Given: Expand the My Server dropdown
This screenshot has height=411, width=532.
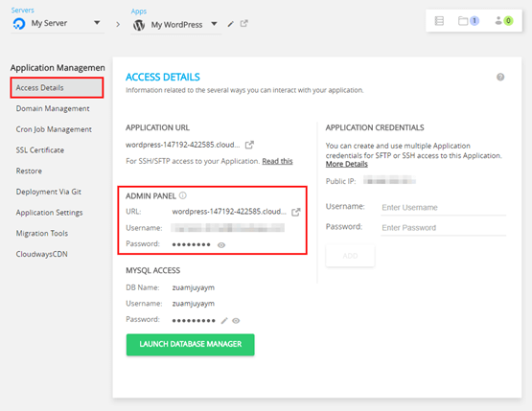Looking at the screenshot, I should [97, 23].
